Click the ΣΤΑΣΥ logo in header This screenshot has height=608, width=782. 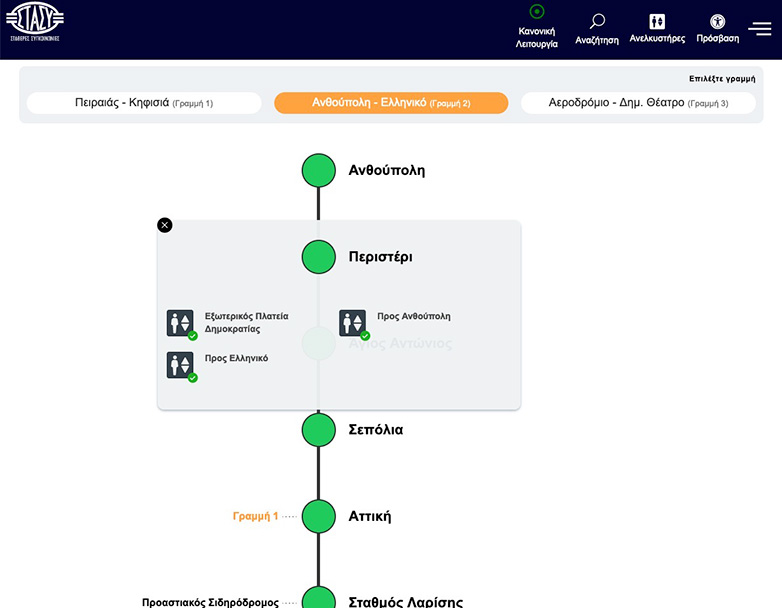click(35, 23)
